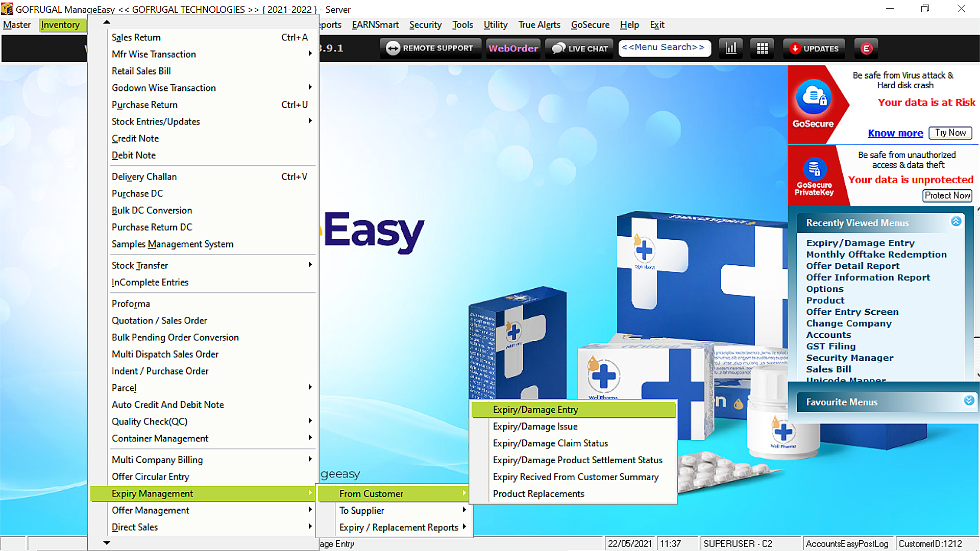Viewport: 980px width, 551px height.
Task: Open the grid apps icon
Action: 762,48
